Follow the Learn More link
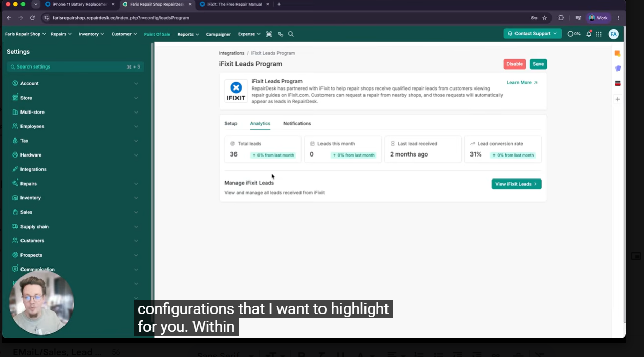The height and width of the screenshot is (357, 644). click(522, 83)
